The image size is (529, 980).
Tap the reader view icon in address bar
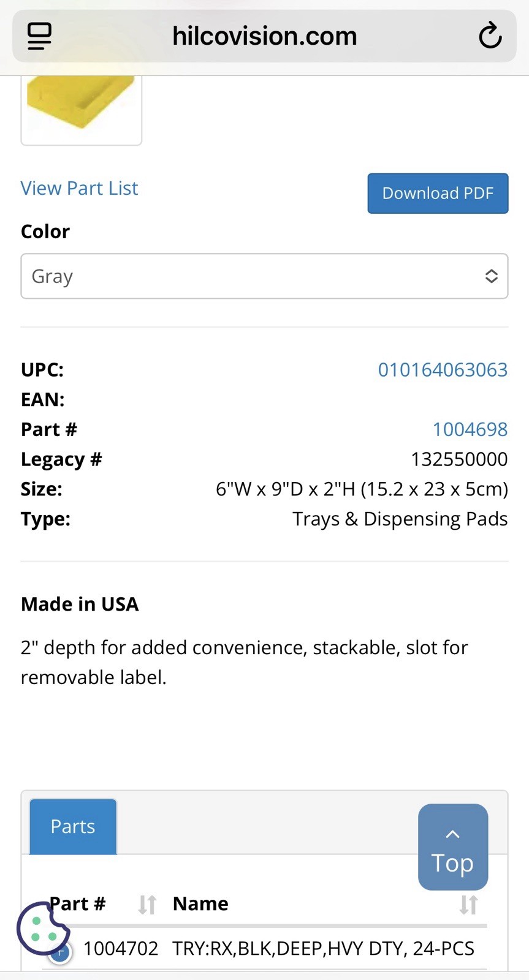(x=40, y=36)
